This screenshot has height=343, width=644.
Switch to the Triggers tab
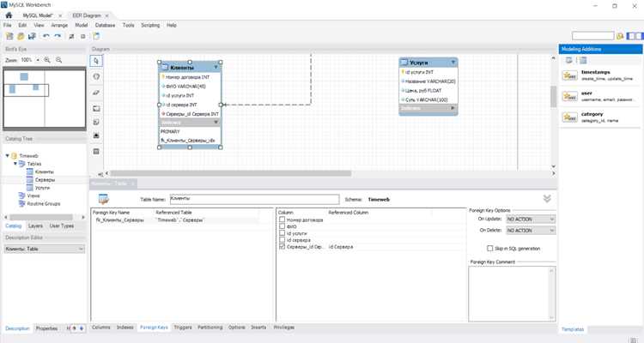pos(183,328)
